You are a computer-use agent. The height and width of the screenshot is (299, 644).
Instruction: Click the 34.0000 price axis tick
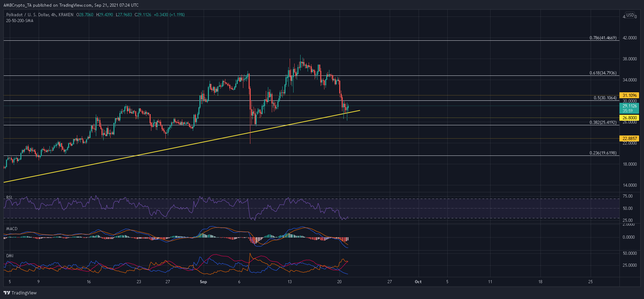coord(630,80)
